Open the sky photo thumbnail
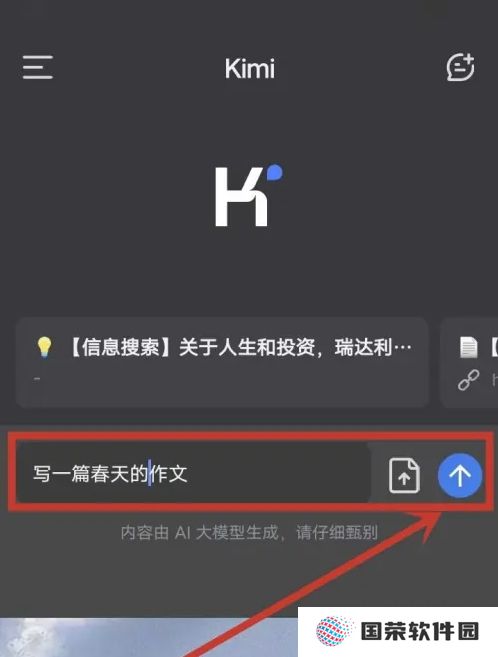498x657 pixels. 149,637
